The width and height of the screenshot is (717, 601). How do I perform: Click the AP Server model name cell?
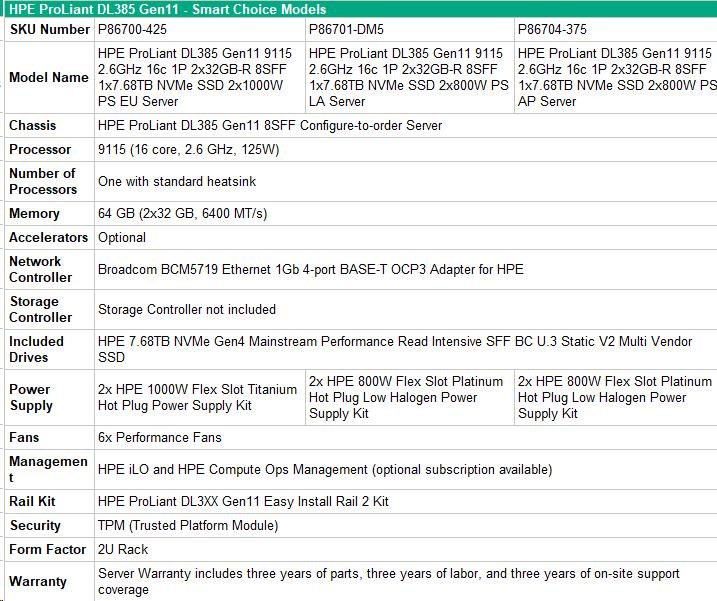(x=615, y=77)
